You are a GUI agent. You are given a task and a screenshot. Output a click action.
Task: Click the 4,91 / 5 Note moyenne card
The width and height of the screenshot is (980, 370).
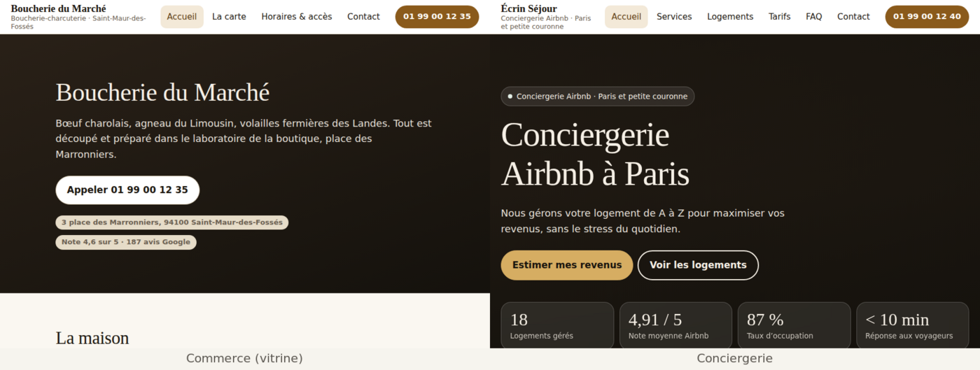(675, 326)
